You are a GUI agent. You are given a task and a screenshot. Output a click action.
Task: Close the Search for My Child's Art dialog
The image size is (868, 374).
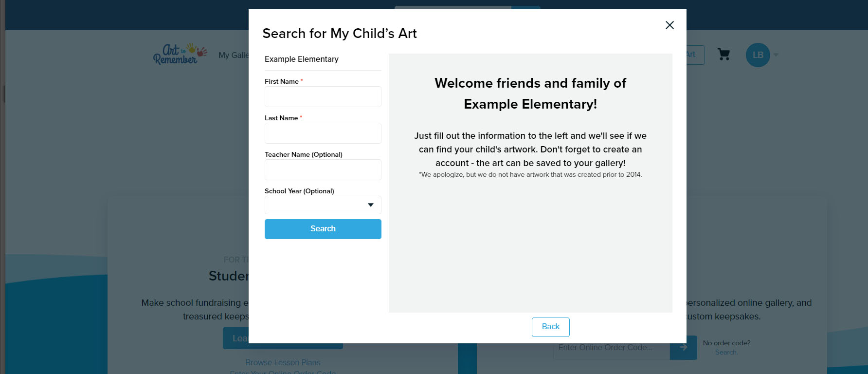[x=669, y=25]
